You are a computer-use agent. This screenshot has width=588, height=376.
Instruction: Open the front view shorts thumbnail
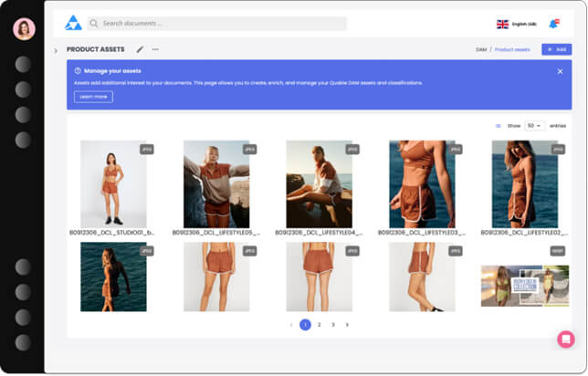point(216,277)
